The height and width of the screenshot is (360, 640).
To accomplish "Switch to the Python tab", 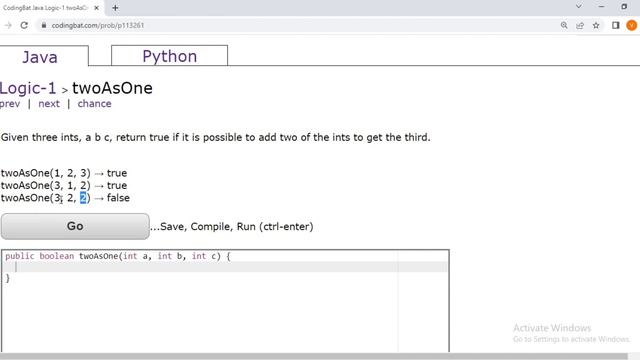I will [x=169, y=56].
